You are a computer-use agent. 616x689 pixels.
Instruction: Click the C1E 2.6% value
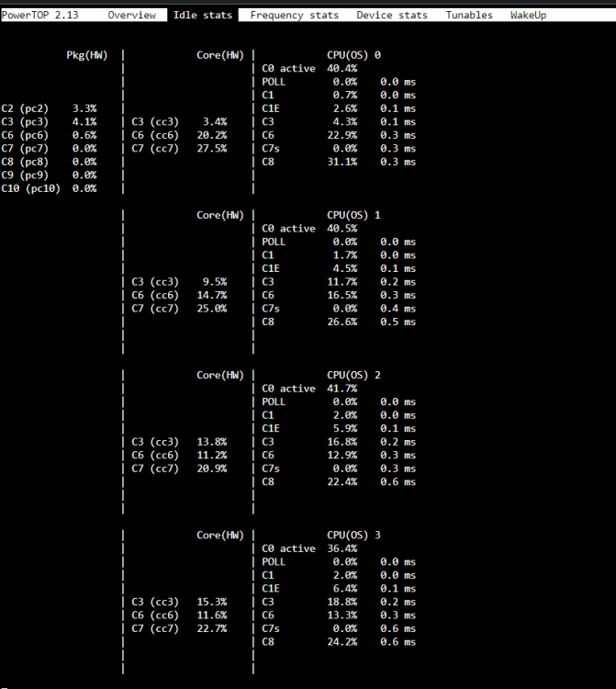[x=345, y=108]
